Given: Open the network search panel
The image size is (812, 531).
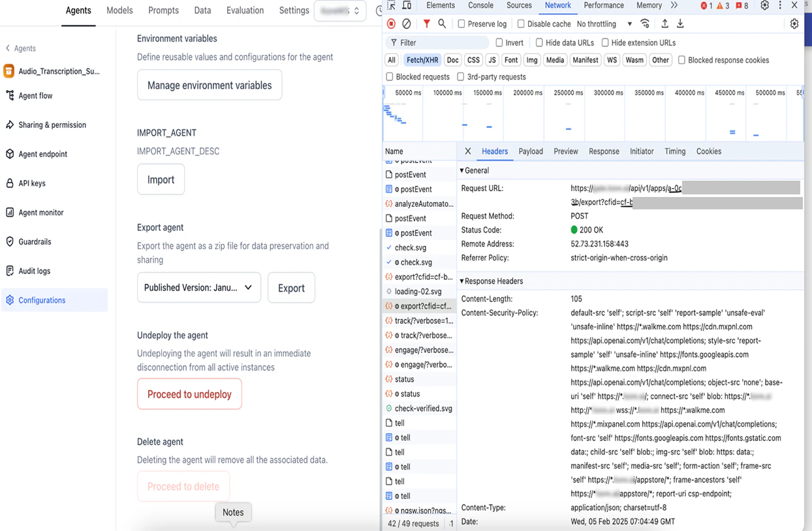Looking at the screenshot, I should (x=443, y=23).
